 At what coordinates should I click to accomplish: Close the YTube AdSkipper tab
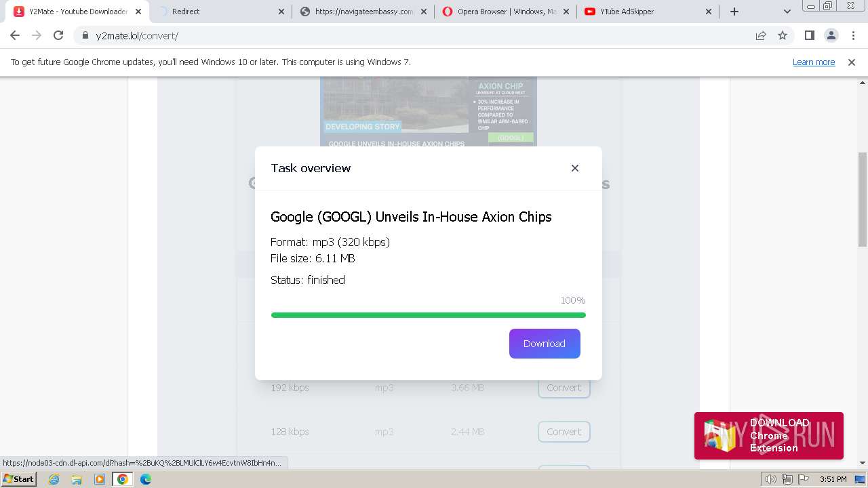(709, 12)
